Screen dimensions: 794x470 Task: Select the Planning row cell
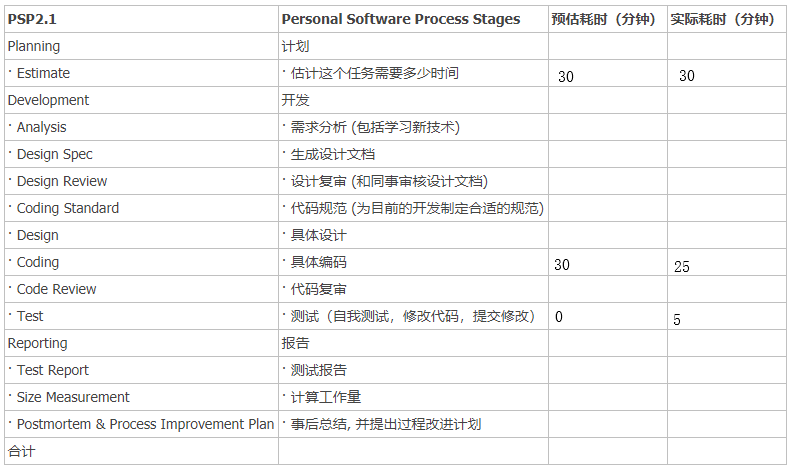(x=34, y=46)
